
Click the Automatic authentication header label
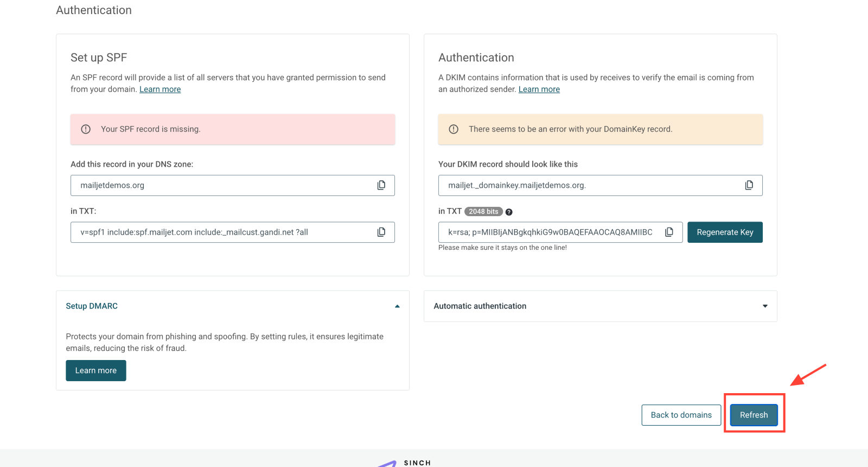tap(480, 306)
